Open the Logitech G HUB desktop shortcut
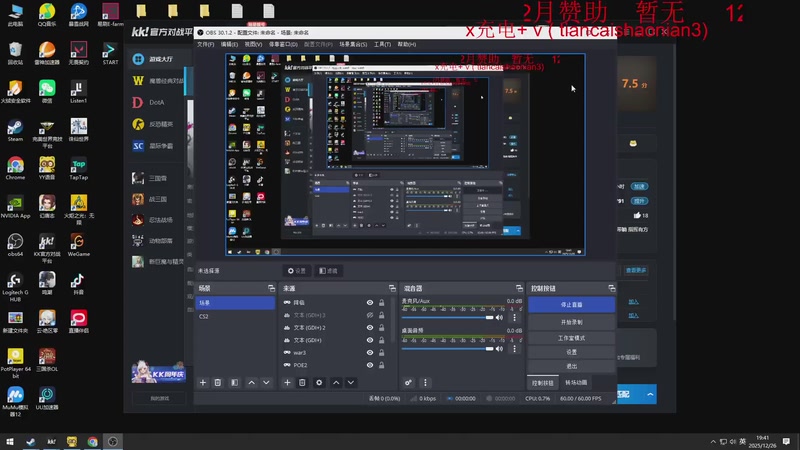The width and height of the screenshot is (800, 450). (x=15, y=287)
